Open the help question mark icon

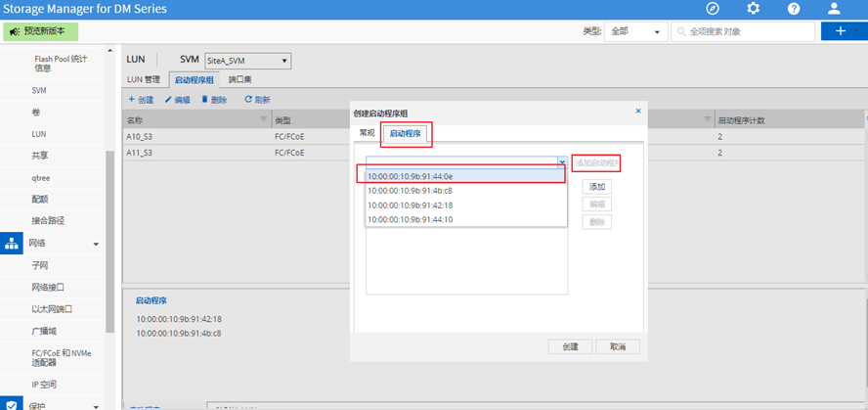point(793,9)
